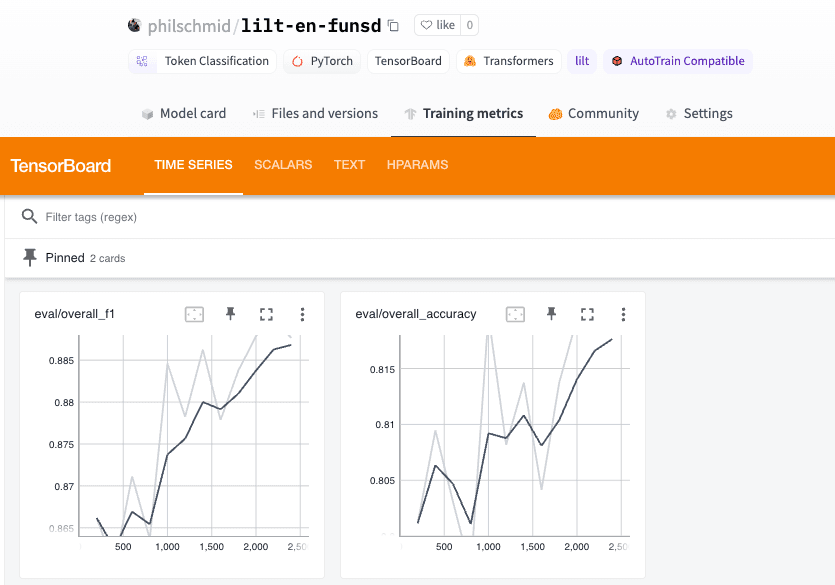Fit domain on eval/overall_f1 chart
835x585 pixels.
(x=194, y=315)
